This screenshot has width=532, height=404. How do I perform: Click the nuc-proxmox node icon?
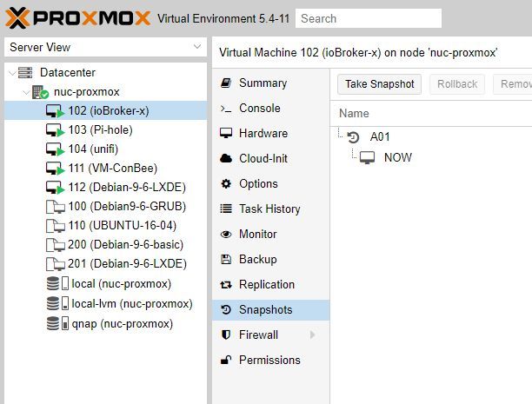[40, 92]
